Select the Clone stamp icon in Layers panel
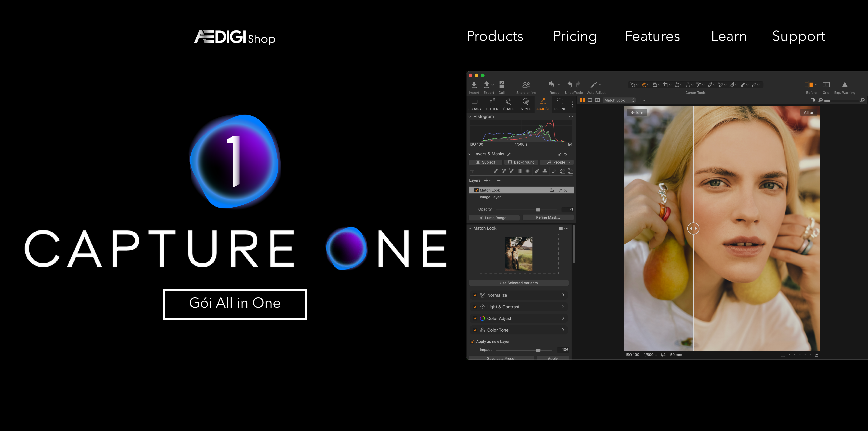 [x=545, y=171]
